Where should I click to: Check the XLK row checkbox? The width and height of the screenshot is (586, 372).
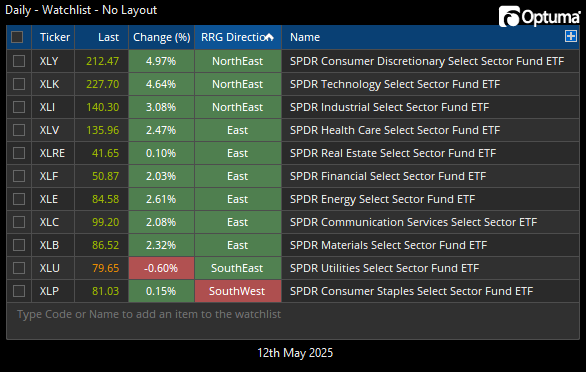coord(19,84)
